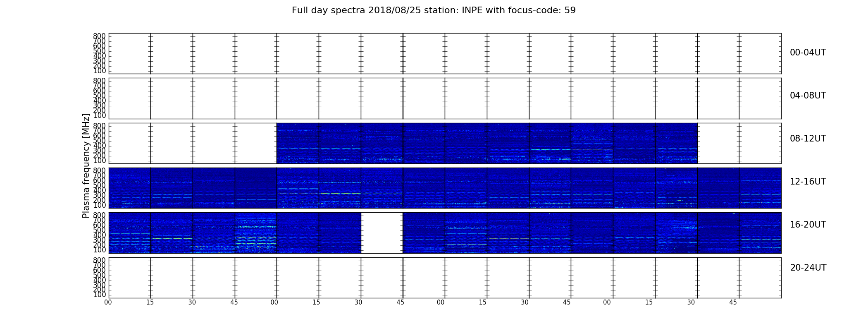Viewport: 868px width, 331px height.
Task: Click the 100 tick label of 08-12UT row
Action: pos(99,161)
